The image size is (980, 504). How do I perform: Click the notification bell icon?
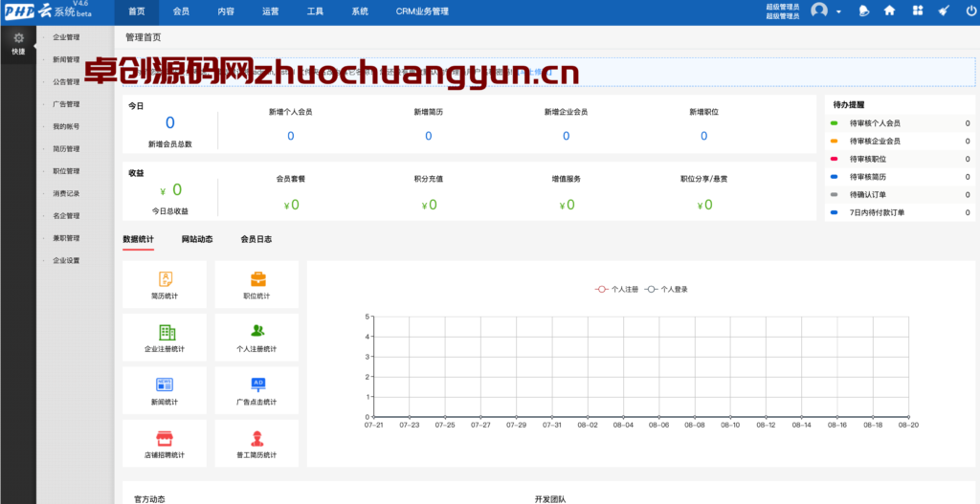(863, 11)
